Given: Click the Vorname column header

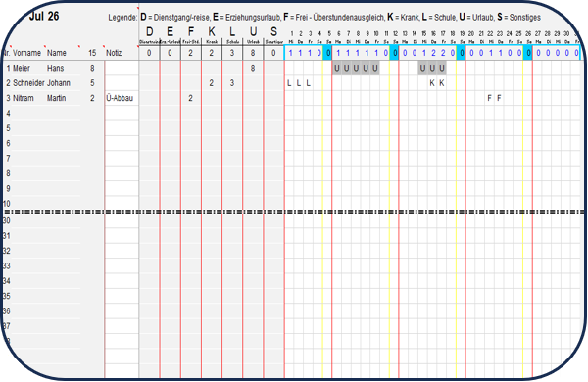Looking at the screenshot, I should click(x=26, y=53).
